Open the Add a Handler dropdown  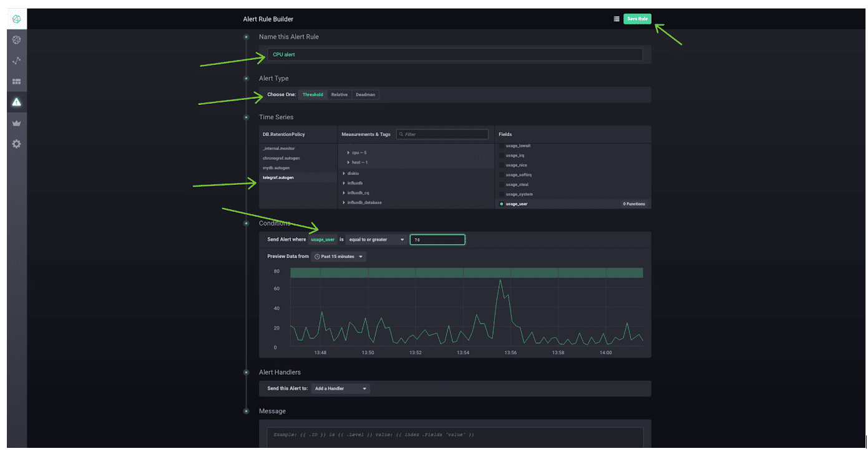click(340, 389)
